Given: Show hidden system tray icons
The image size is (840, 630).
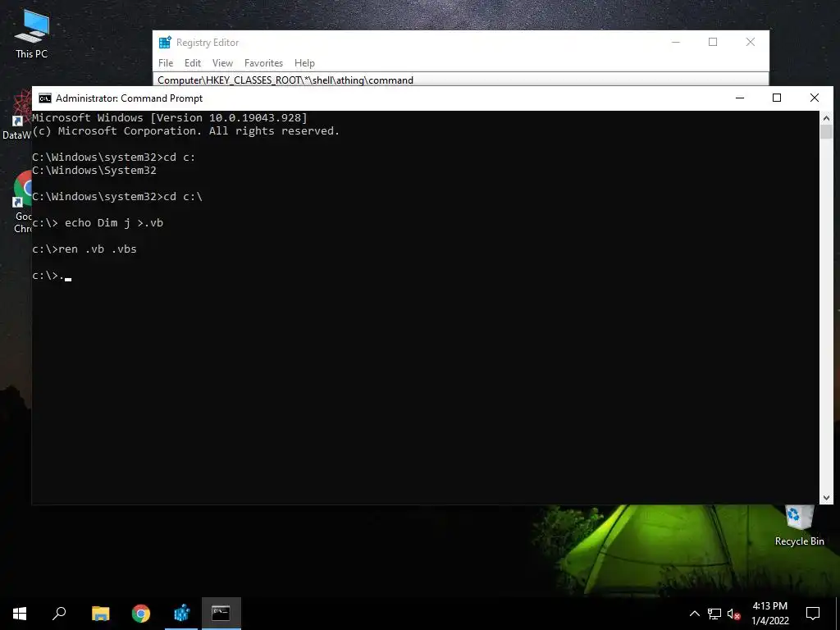Looking at the screenshot, I should click(x=694, y=614).
